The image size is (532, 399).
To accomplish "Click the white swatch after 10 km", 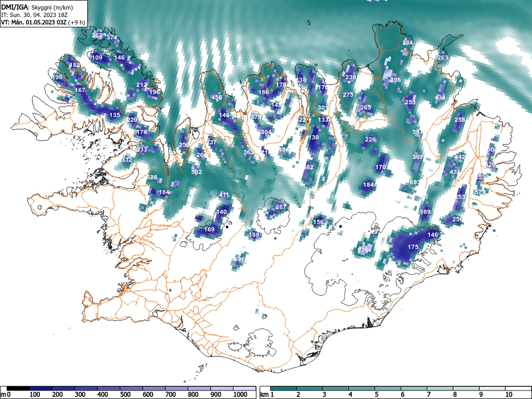I will click(x=518, y=388).
